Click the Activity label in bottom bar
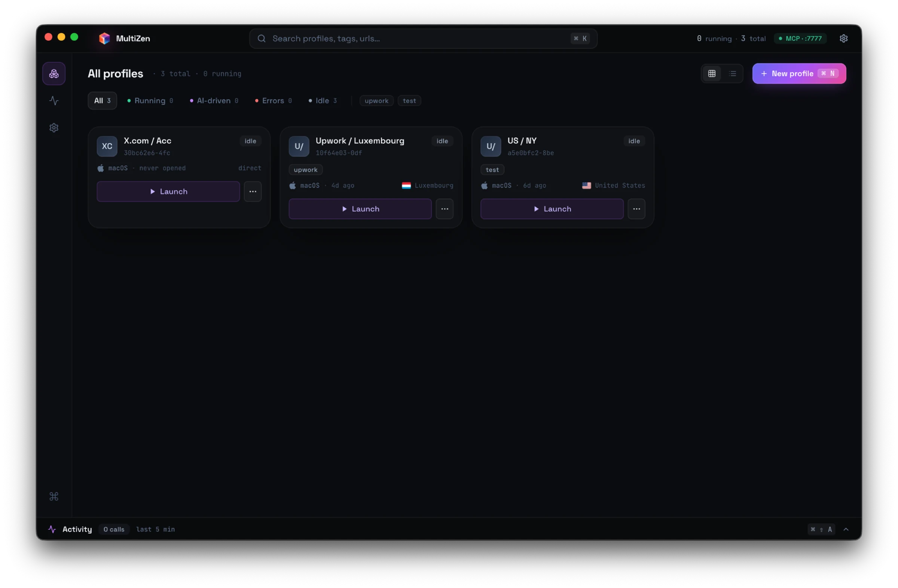This screenshot has height=588, width=898. pyautogui.click(x=77, y=530)
